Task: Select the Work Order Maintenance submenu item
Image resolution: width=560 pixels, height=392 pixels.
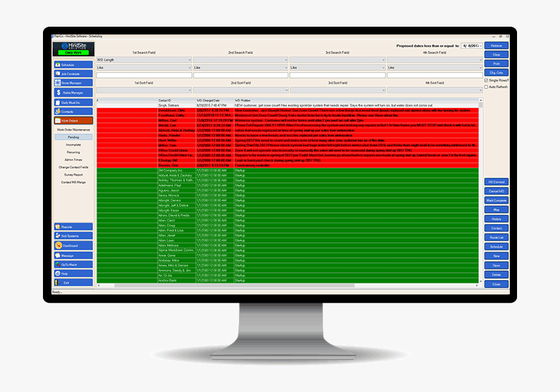Action: [74, 130]
